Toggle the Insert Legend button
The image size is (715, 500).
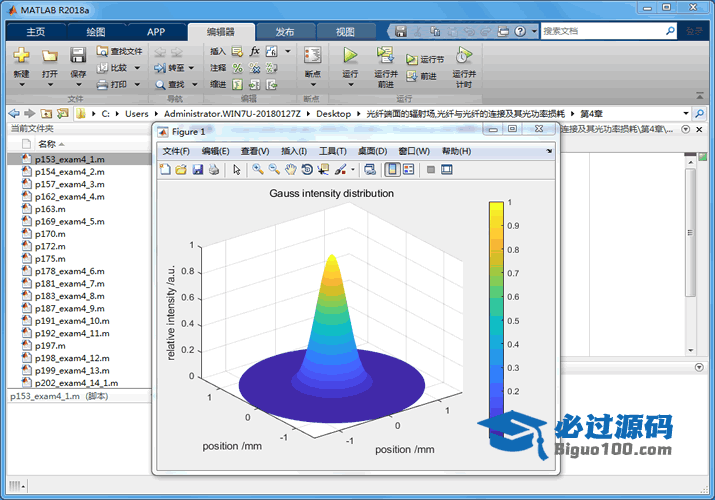pyautogui.click(x=408, y=170)
